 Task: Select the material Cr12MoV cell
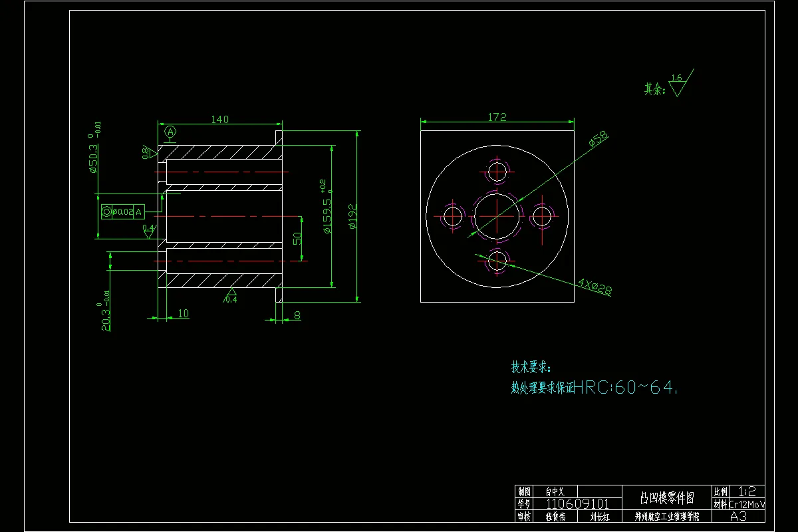click(747, 504)
